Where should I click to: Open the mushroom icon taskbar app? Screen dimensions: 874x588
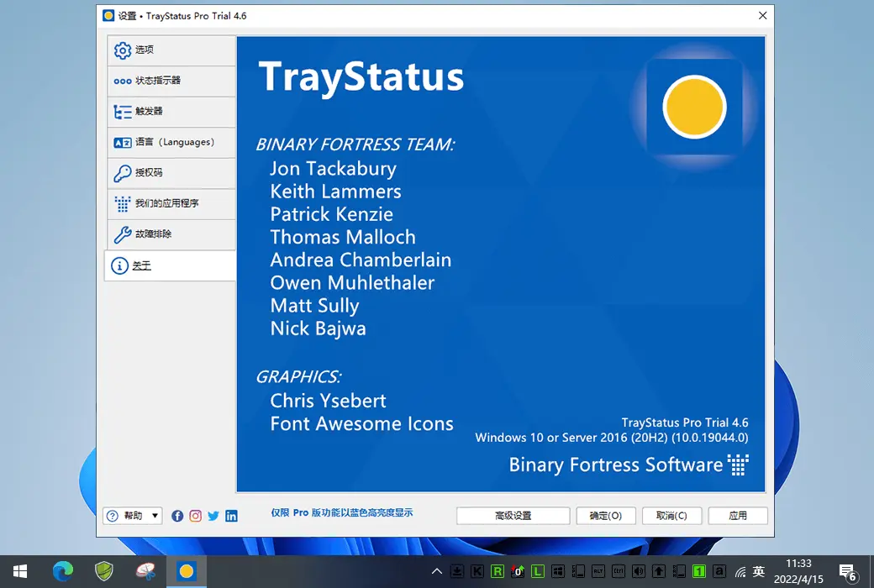click(145, 571)
